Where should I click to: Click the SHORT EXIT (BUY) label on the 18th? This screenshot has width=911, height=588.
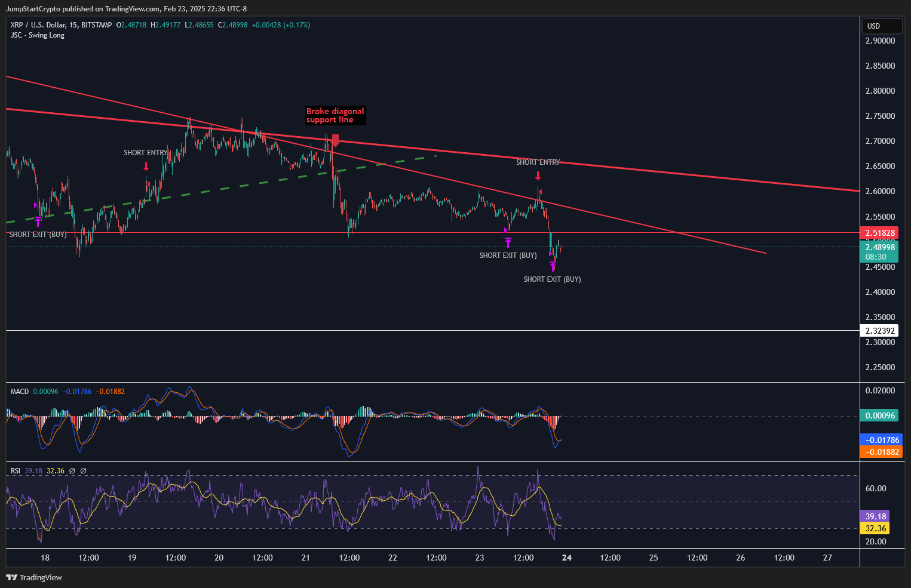38,235
